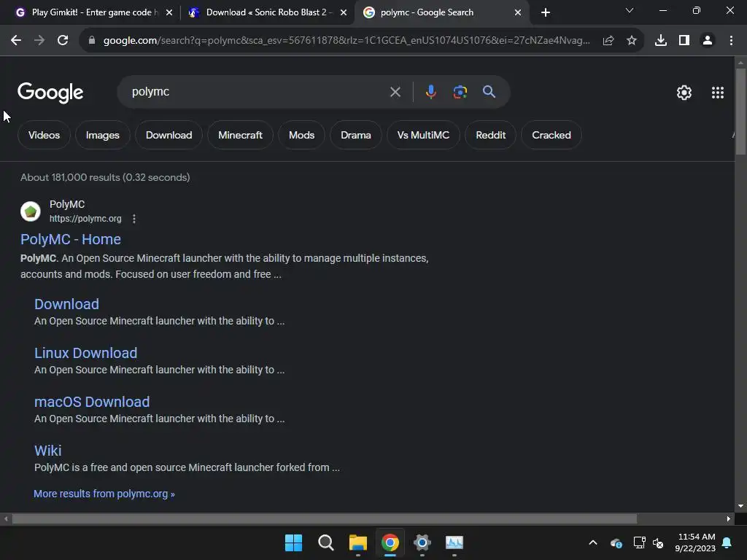Viewport: 747px width, 560px height.
Task: Click the muted volume tray icon
Action: [x=659, y=542]
